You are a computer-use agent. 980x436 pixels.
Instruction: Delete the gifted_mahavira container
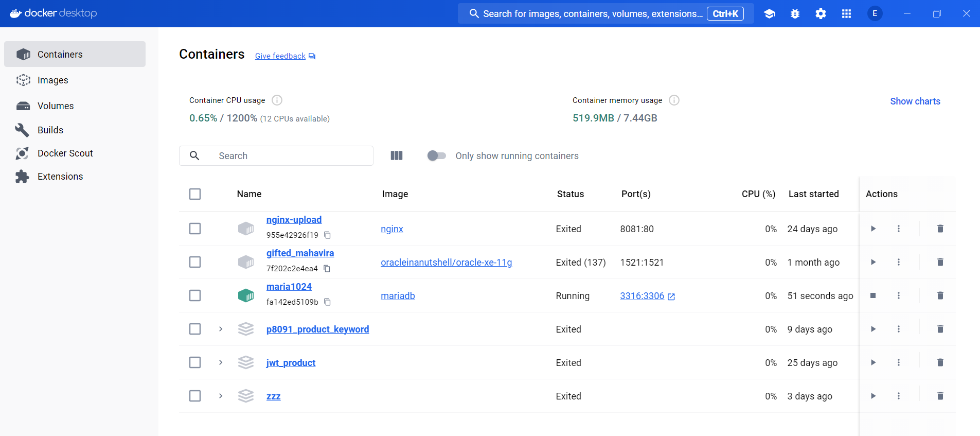tap(940, 262)
